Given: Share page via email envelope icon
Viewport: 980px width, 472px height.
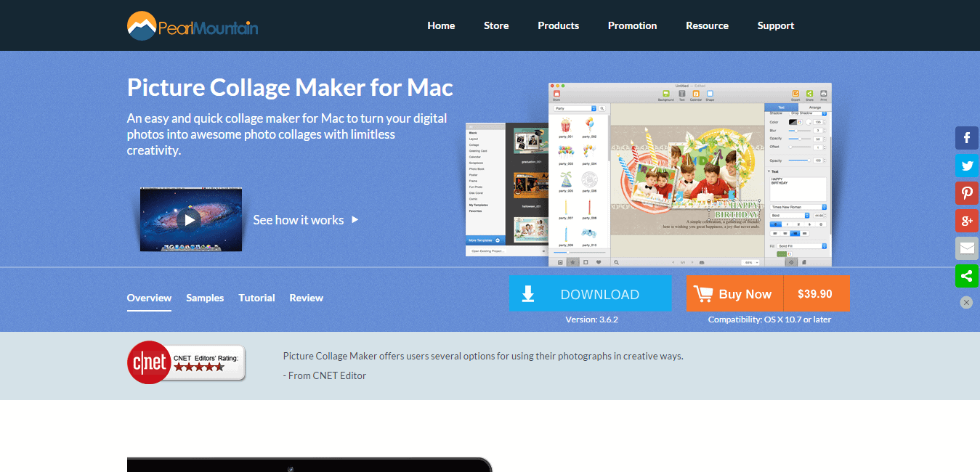Looking at the screenshot, I should (967, 248).
